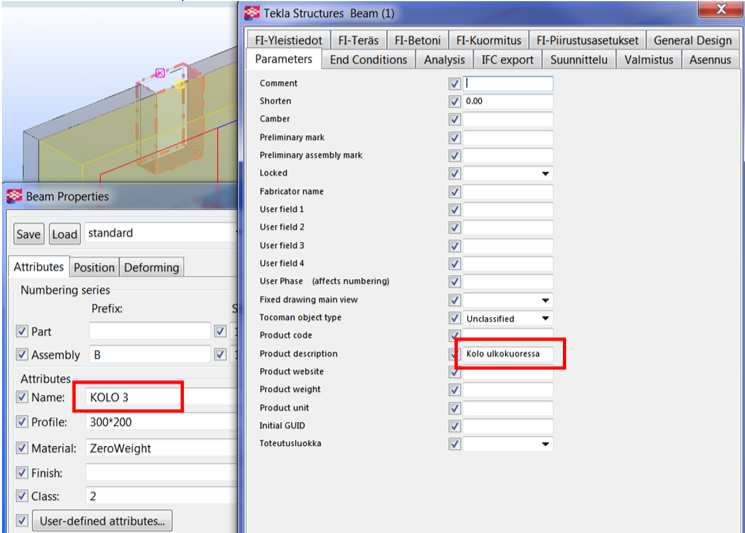Click the Product description field

click(x=508, y=354)
